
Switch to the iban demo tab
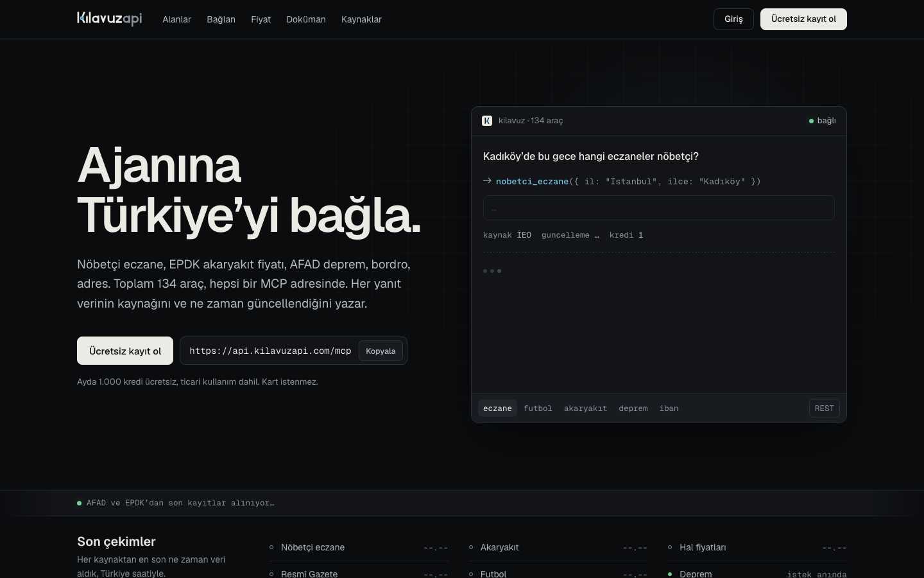click(669, 408)
